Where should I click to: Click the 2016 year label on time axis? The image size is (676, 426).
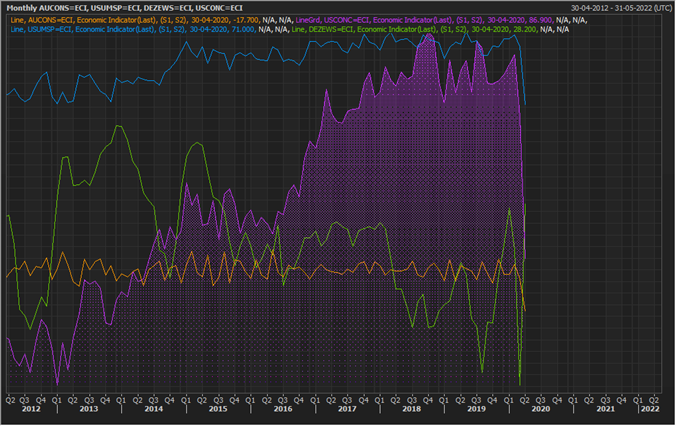(x=283, y=409)
